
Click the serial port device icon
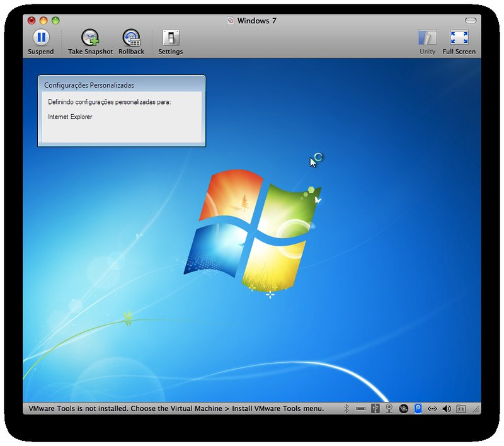point(360,409)
